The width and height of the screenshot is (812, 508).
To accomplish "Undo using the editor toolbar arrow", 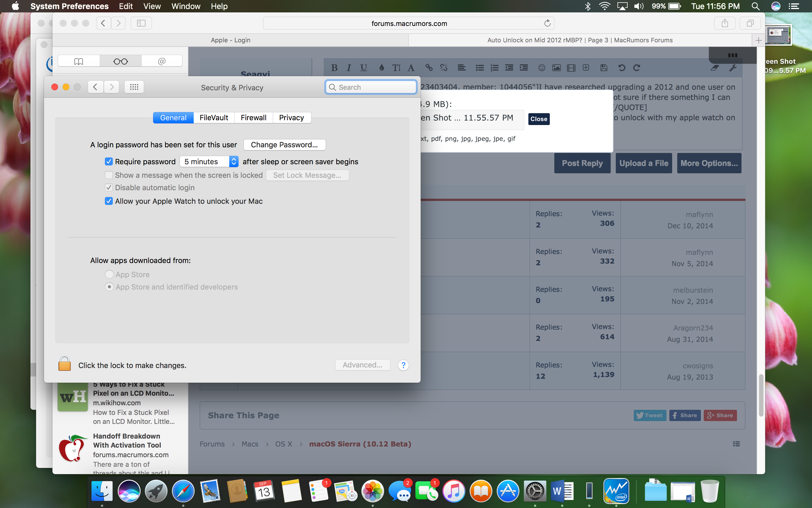I will [x=621, y=68].
